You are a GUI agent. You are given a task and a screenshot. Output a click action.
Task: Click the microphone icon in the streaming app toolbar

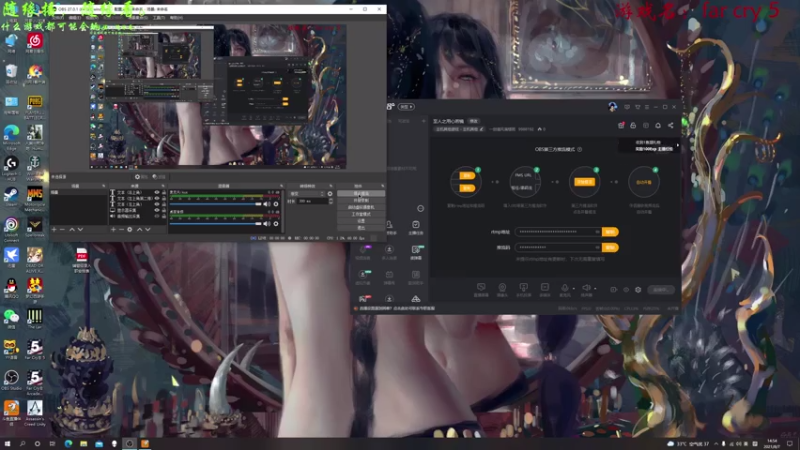(564, 288)
